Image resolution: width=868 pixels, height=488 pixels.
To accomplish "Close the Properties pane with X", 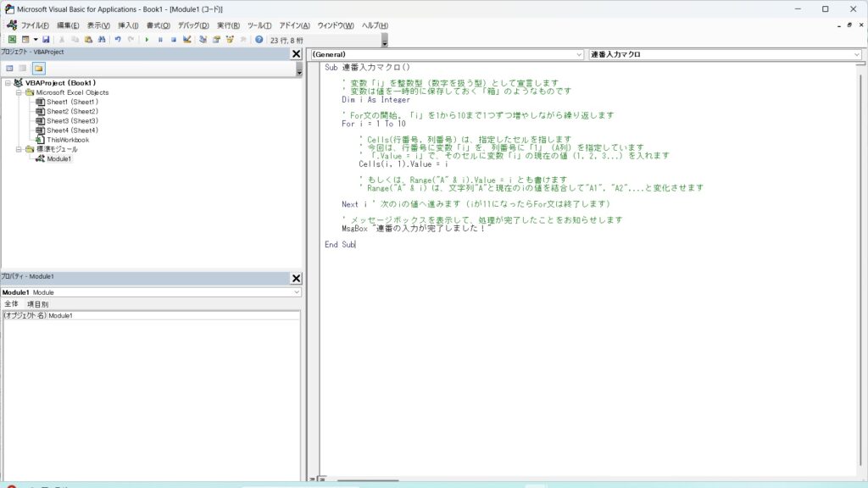I will (296, 278).
